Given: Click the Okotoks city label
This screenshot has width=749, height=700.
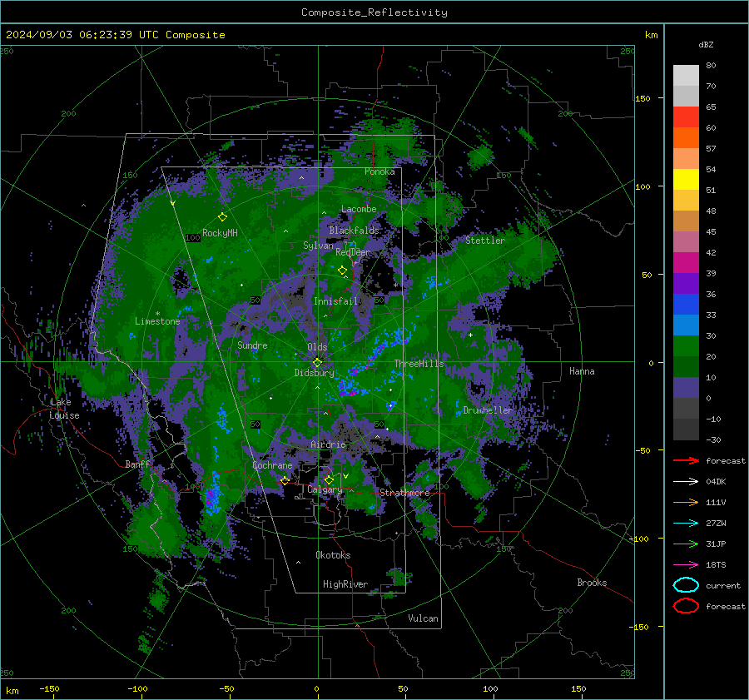Looking at the screenshot, I should [x=333, y=555].
